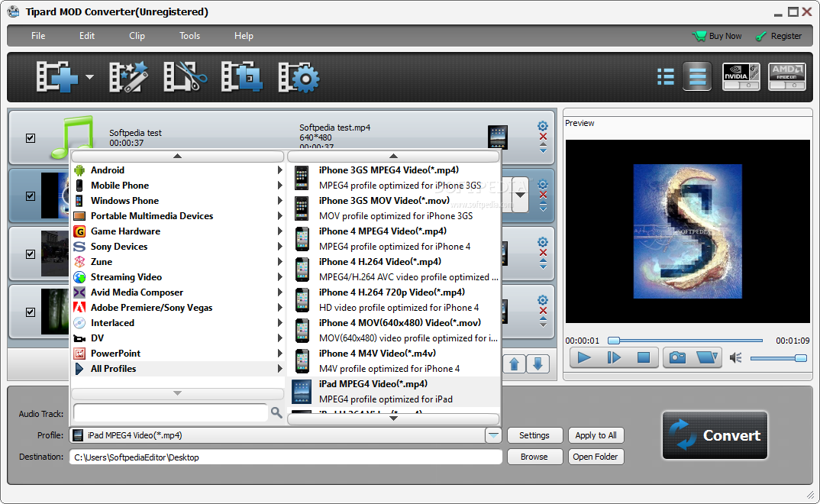The height and width of the screenshot is (504, 820).
Task: Select Zune profile category
Action: [178, 261]
